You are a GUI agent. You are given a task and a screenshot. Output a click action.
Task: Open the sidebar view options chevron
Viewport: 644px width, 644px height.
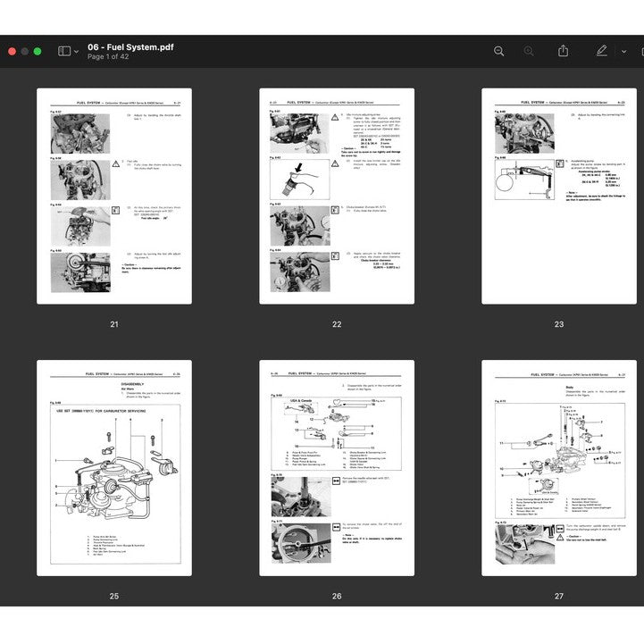[76, 52]
